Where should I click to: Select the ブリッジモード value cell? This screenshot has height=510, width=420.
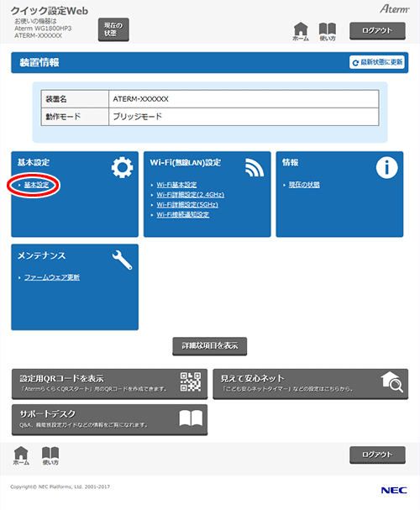(244, 117)
